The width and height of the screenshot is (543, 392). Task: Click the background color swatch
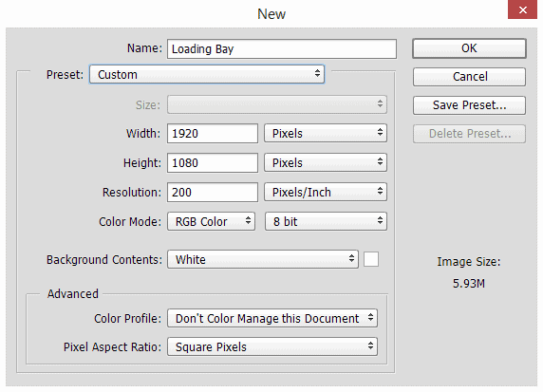click(371, 259)
